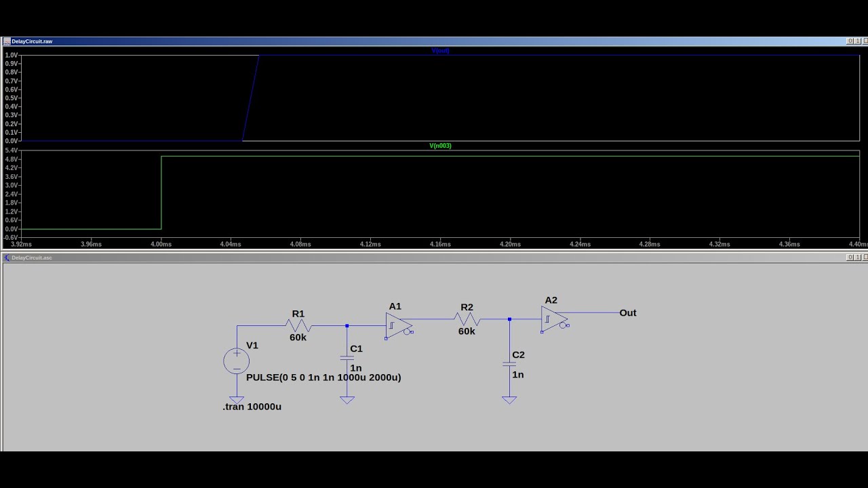Viewport: 868px width, 488px height.
Task: Restore the DelayCircuit.raw waveform window
Action: click(856, 41)
